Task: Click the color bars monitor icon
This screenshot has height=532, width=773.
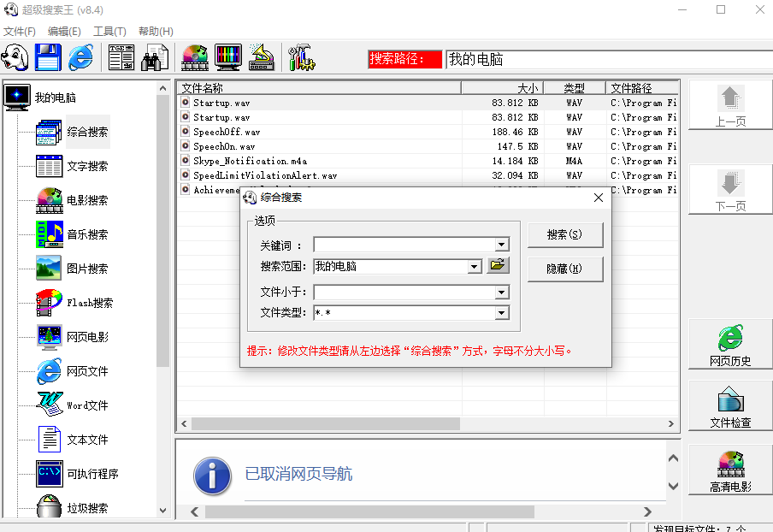Action: [228, 57]
